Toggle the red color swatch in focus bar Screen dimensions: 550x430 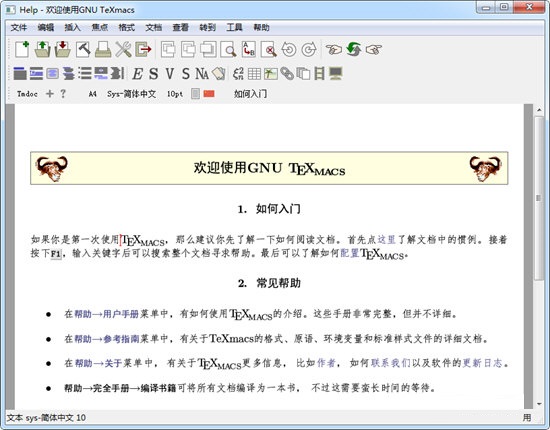(x=209, y=93)
